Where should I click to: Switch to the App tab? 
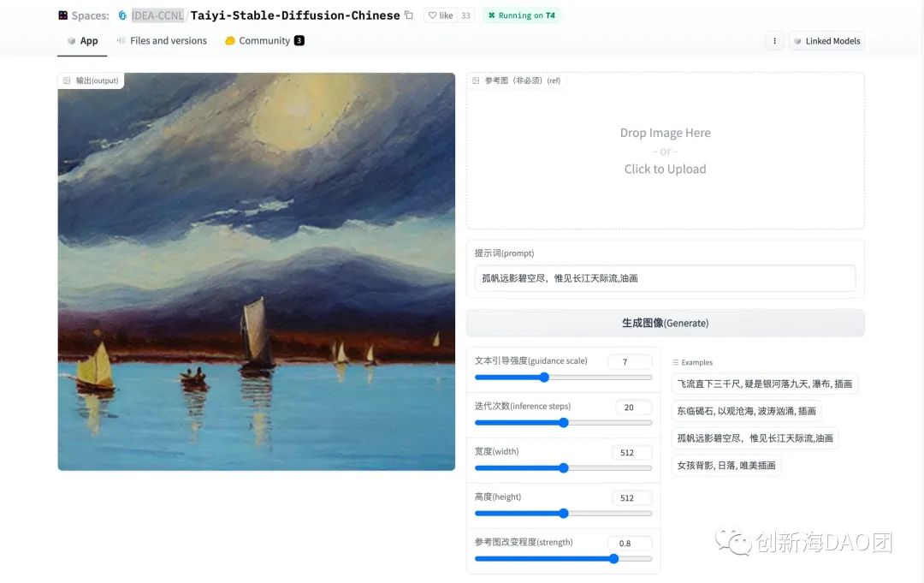[x=83, y=41]
